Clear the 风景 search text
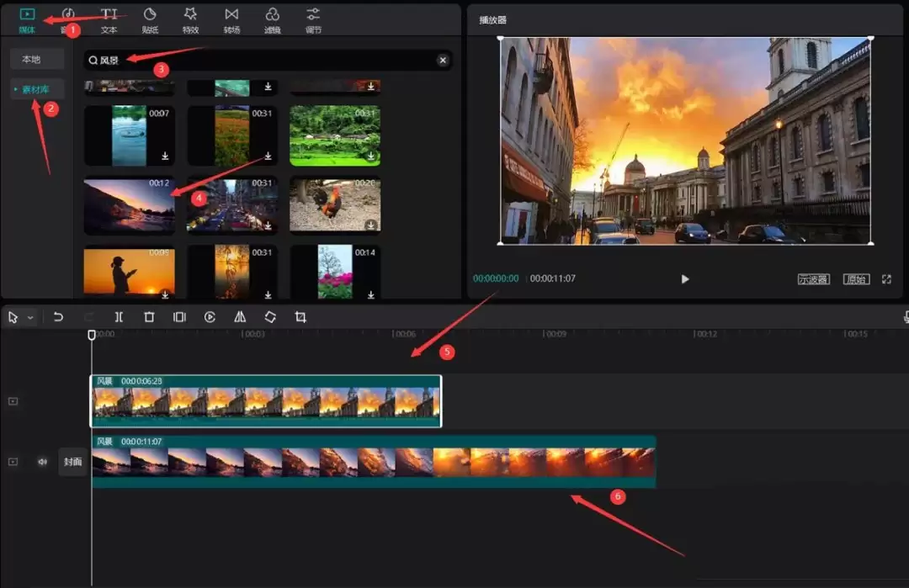 (443, 61)
